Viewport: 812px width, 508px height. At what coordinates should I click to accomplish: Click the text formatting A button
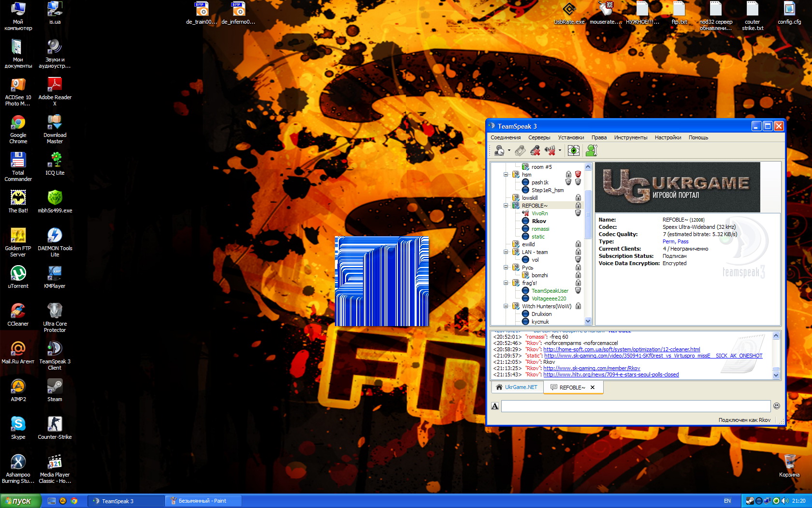click(495, 406)
